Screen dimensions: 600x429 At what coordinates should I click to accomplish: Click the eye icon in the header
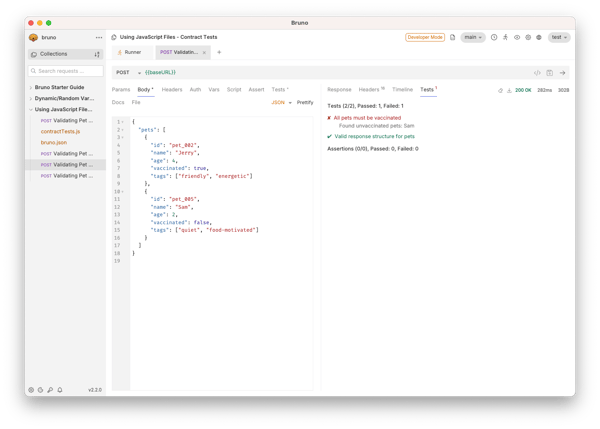tap(517, 37)
